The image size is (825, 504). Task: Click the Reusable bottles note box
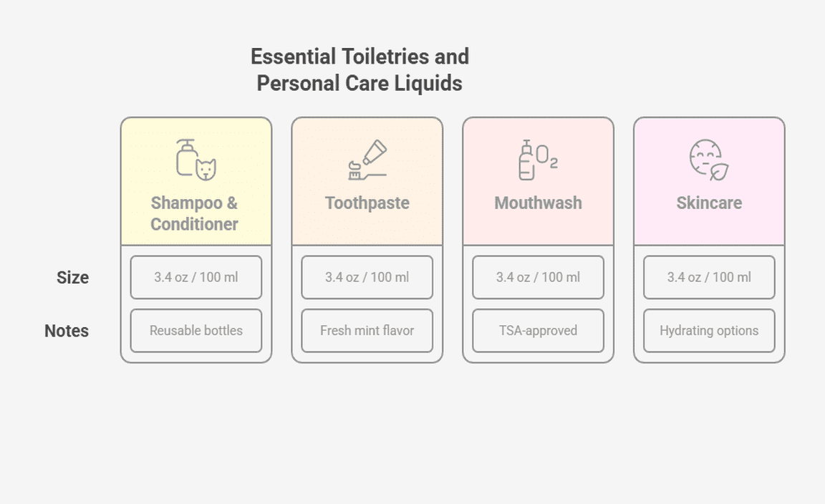196,331
